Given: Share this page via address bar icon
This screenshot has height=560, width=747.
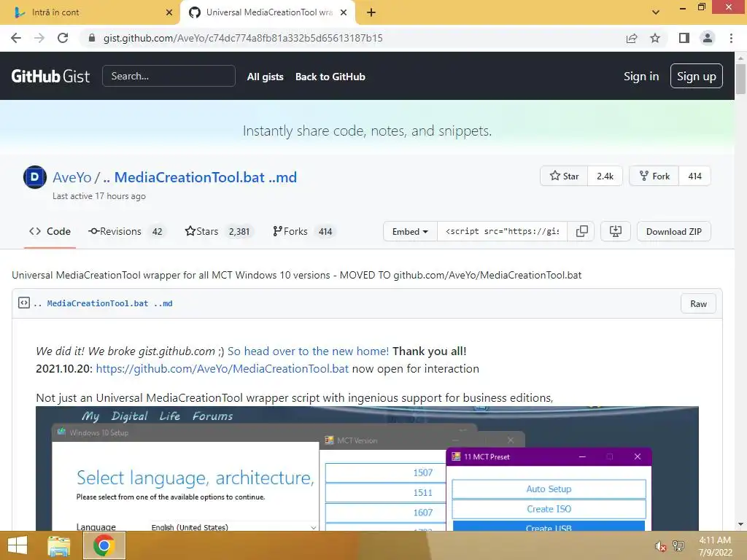Looking at the screenshot, I should pos(632,38).
